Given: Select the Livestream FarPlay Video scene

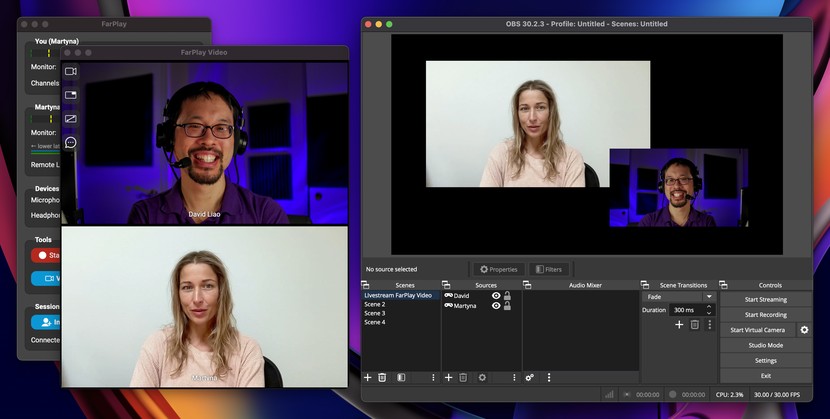Looking at the screenshot, I should click(401, 295).
